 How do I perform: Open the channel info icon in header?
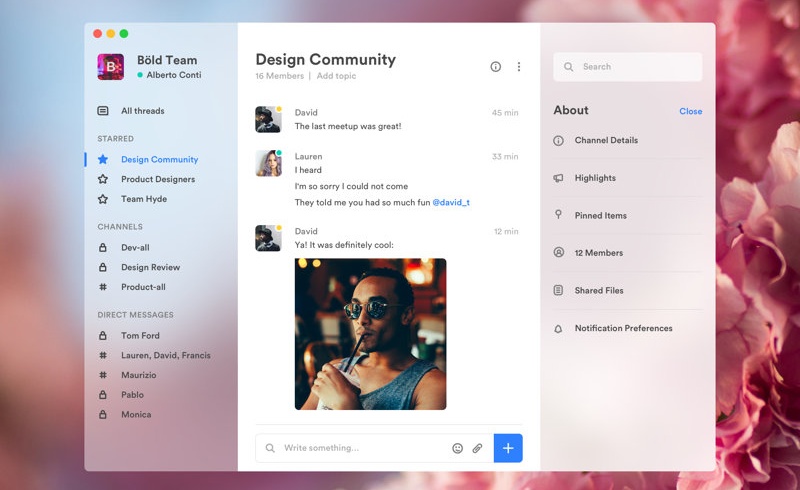pyautogui.click(x=495, y=67)
